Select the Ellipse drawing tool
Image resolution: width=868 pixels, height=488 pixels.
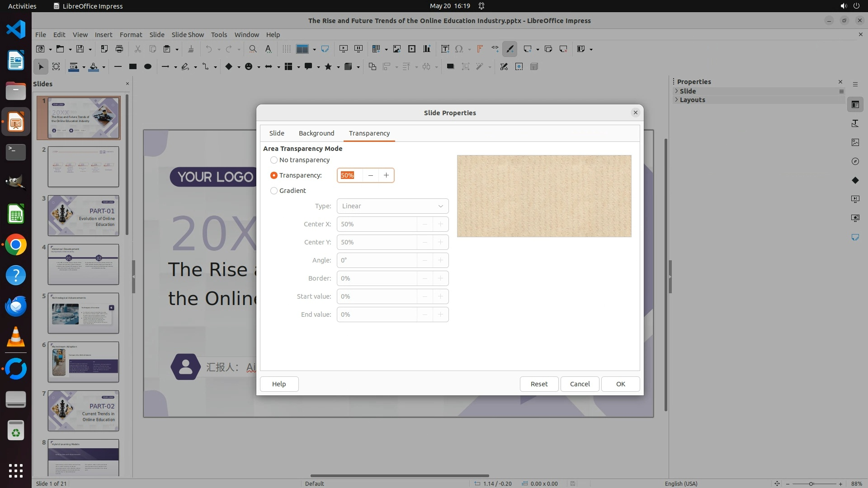pos(147,66)
